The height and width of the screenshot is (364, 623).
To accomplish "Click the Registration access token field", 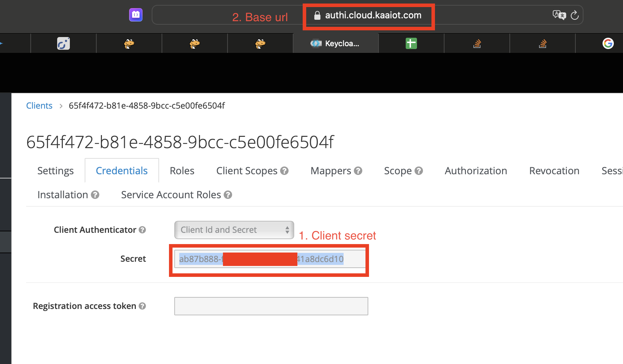I will pos(271,306).
